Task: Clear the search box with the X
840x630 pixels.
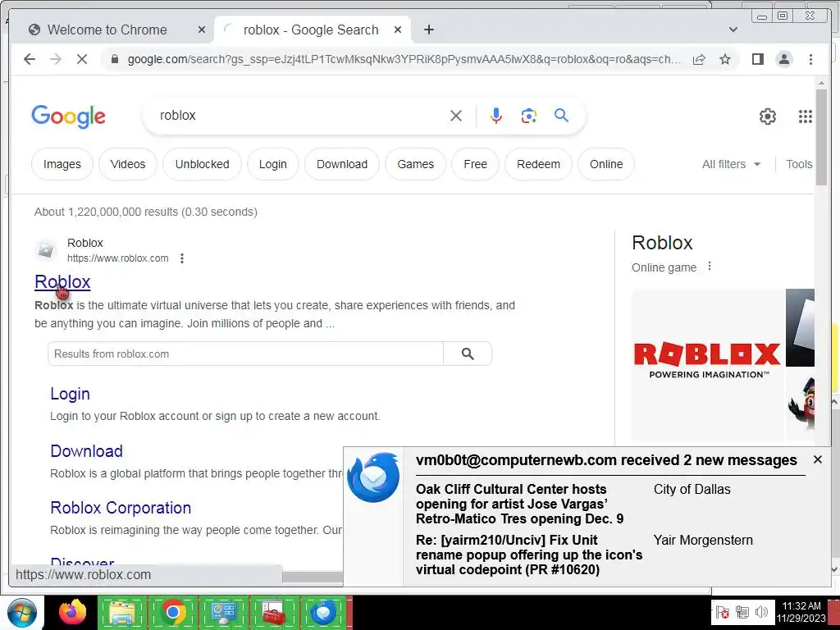Action: click(456, 116)
